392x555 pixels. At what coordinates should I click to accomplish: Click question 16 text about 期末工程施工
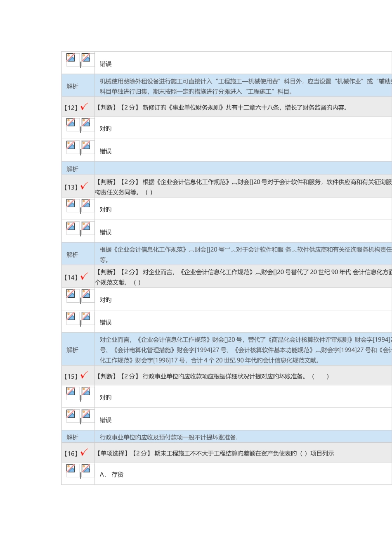pyautogui.click(x=215, y=453)
